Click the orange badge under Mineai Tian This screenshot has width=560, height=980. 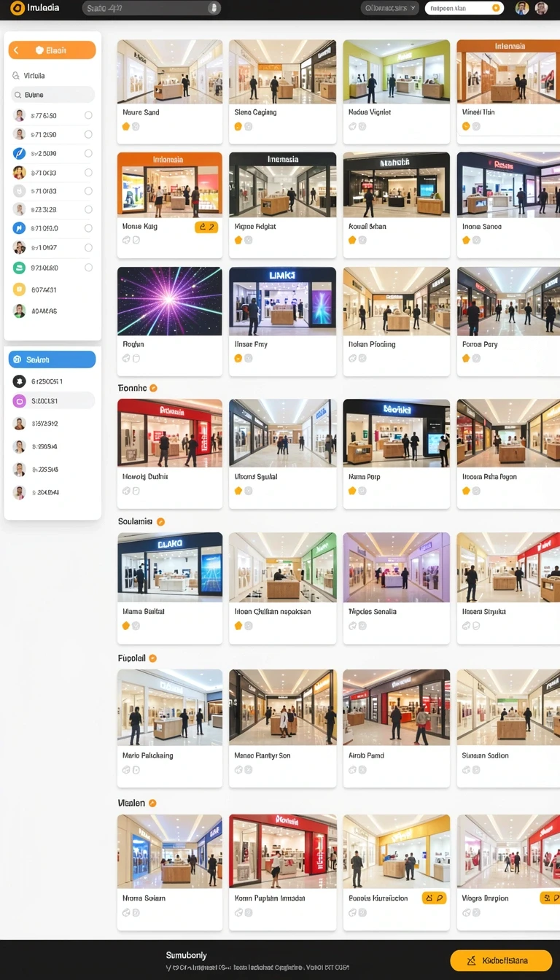coord(466,126)
